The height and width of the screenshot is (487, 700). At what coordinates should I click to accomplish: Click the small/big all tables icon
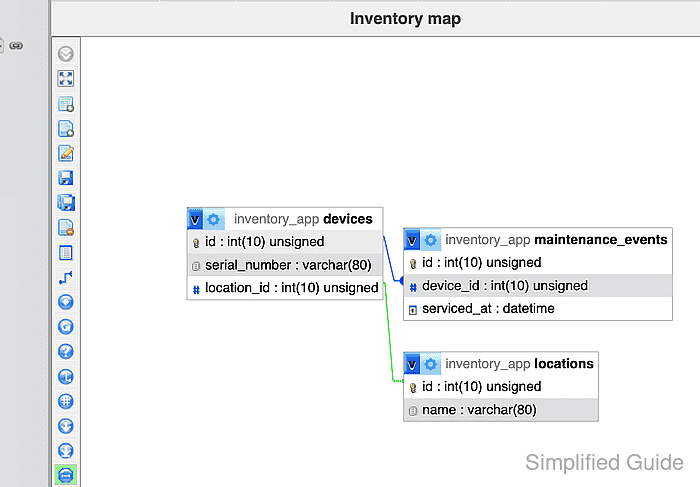66,426
